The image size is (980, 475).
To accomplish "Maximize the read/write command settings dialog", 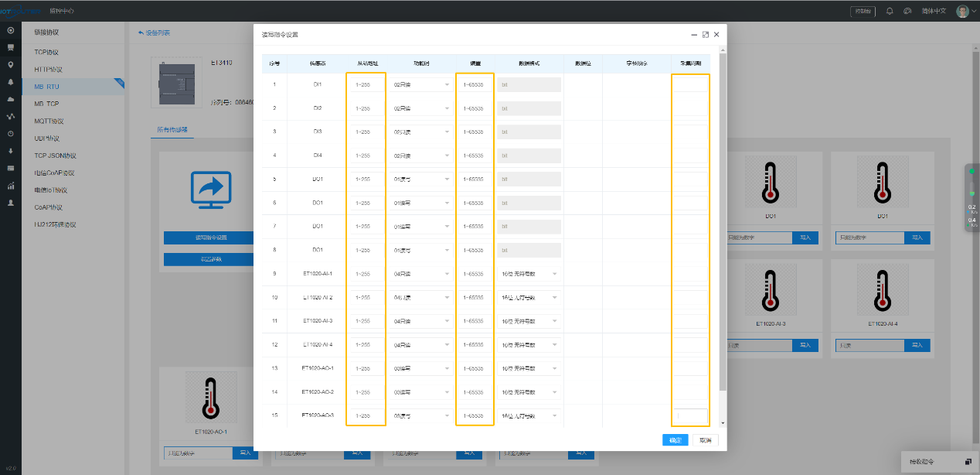I will click(x=705, y=35).
